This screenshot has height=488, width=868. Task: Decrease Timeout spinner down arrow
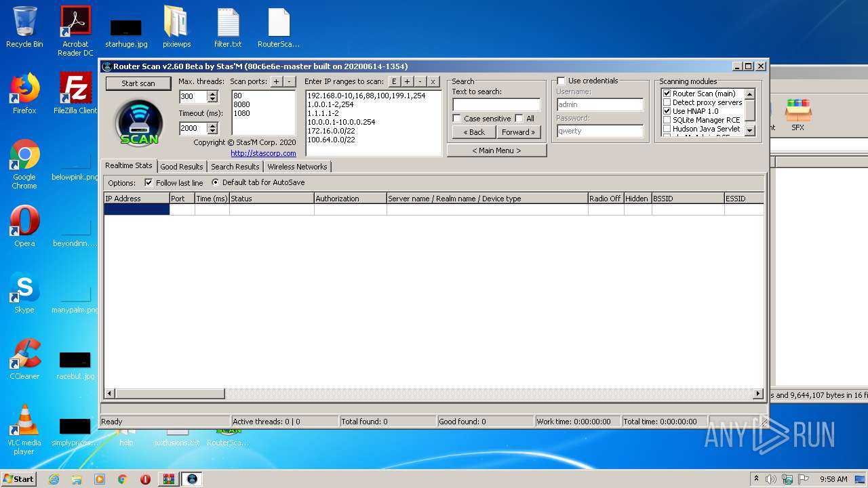[213, 131]
